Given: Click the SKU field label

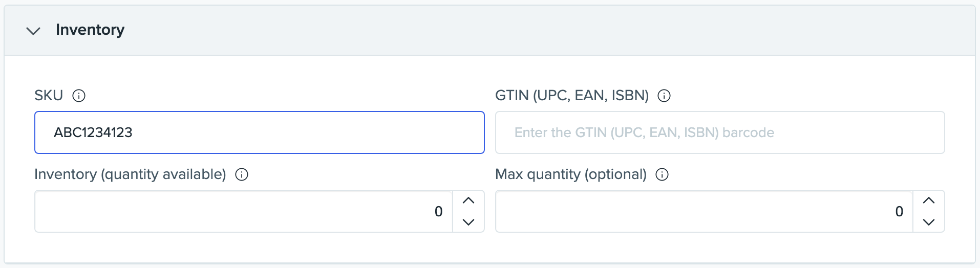Looking at the screenshot, I should coord(49,96).
